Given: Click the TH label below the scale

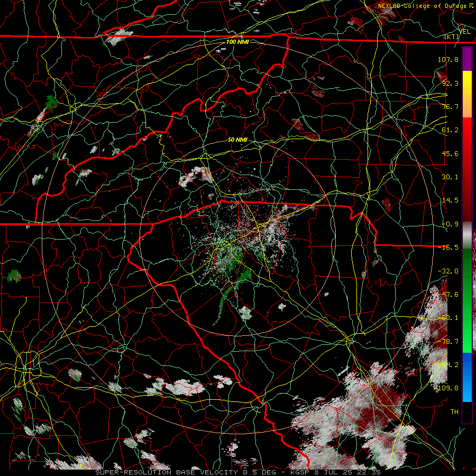Looking at the screenshot, I should pos(454,412).
